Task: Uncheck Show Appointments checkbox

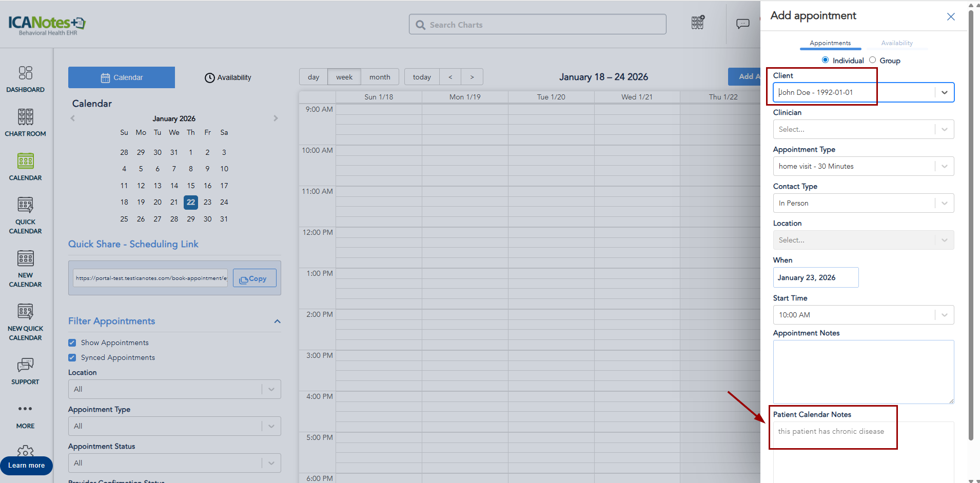Action: [x=72, y=343]
